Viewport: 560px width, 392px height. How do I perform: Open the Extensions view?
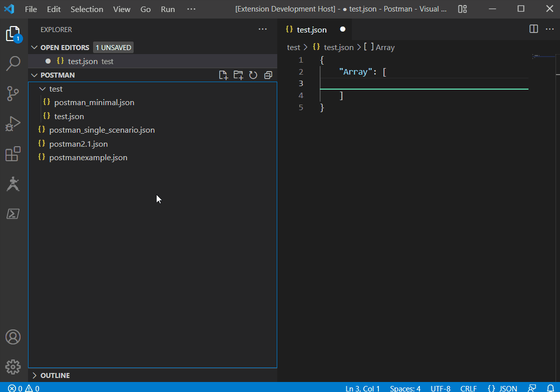click(x=13, y=154)
